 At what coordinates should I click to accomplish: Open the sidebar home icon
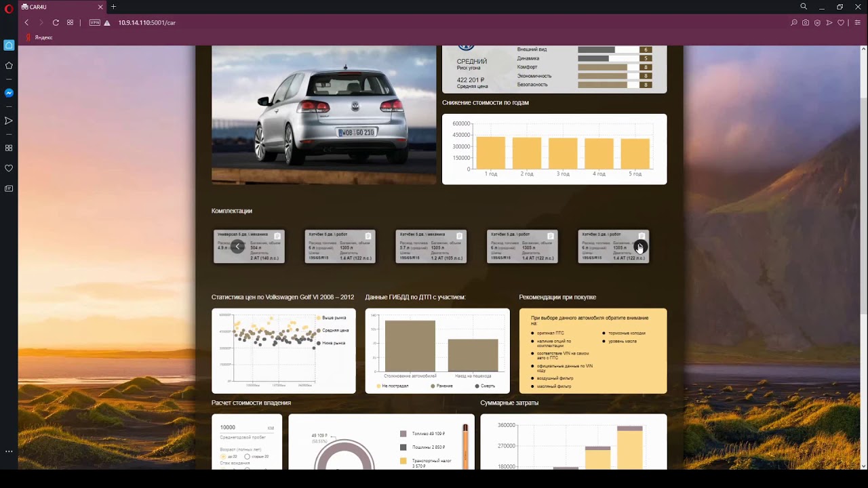tap(9, 45)
